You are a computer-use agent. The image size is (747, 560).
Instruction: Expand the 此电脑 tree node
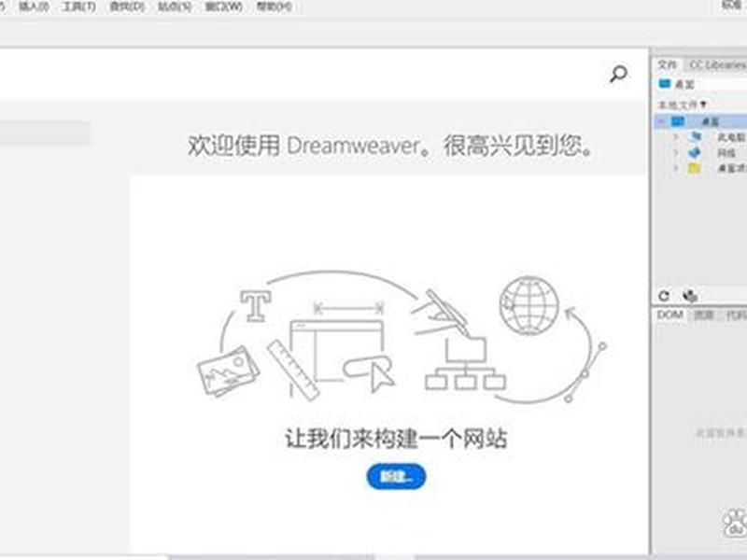(x=675, y=137)
